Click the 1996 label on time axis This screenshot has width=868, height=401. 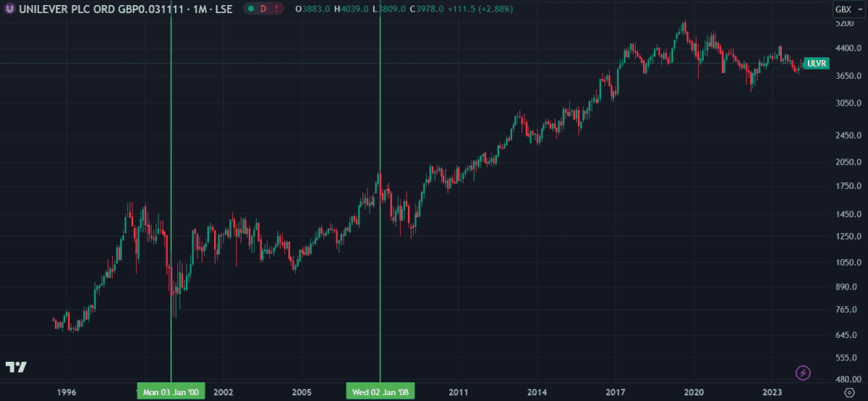pos(67,392)
